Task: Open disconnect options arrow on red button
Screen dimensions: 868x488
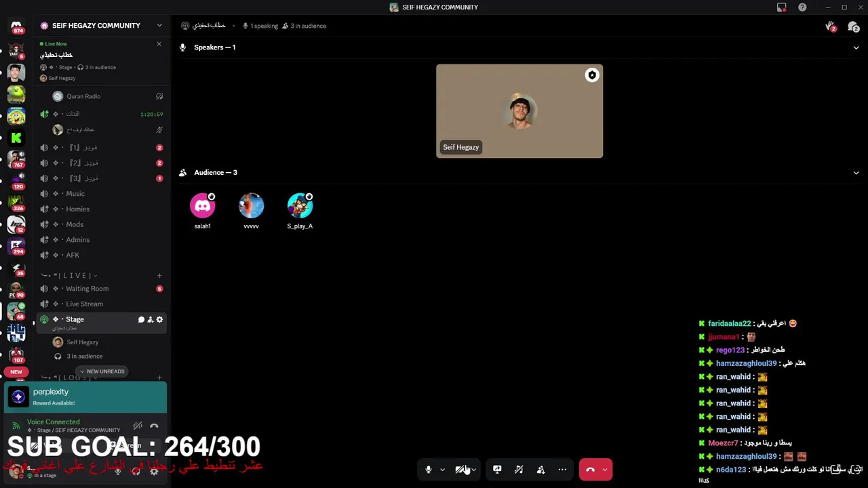Action: pos(605,470)
